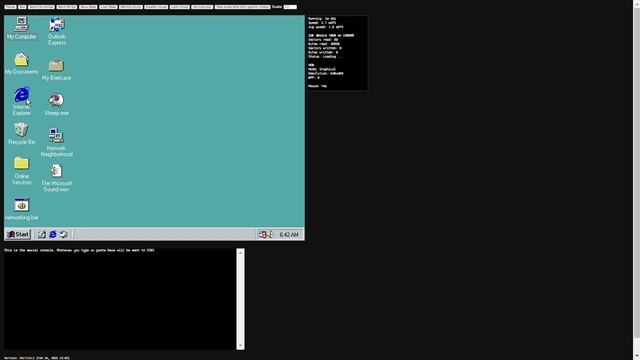Select the Network Neighborhood desktop icon
640x360 pixels.
pos(56,142)
